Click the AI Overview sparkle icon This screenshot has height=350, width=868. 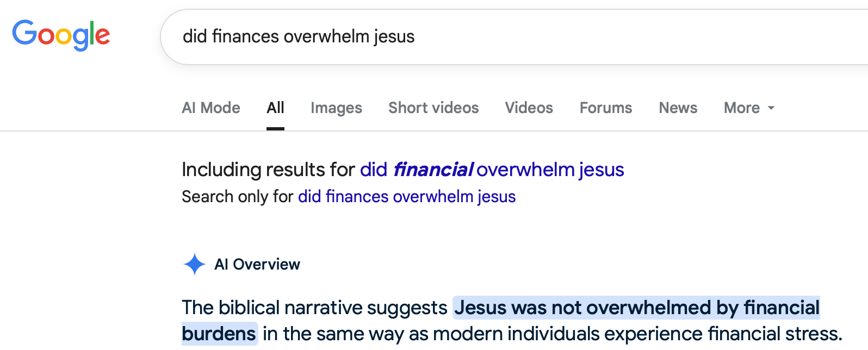(x=194, y=265)
